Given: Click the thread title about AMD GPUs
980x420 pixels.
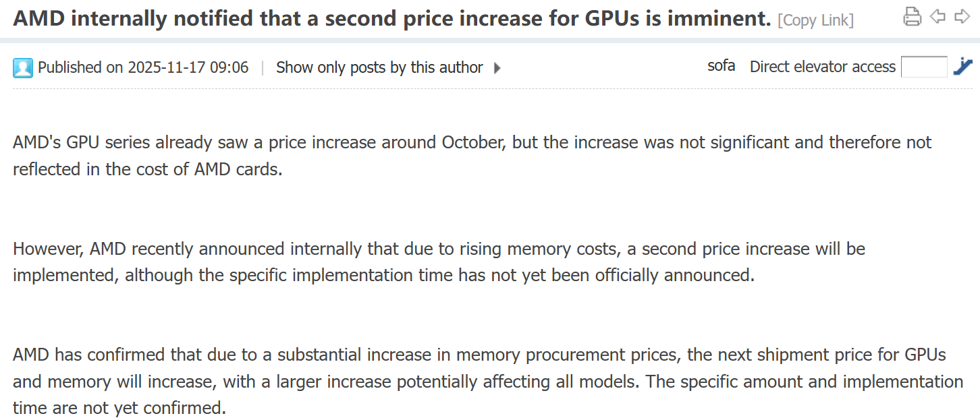Looking at the screenshot, I should 391,19.
